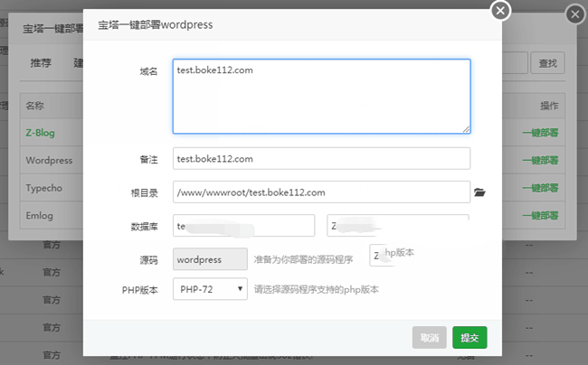Close the background one-click deploy window
This screenshot has width=588, height=365.
pos(575,14)
